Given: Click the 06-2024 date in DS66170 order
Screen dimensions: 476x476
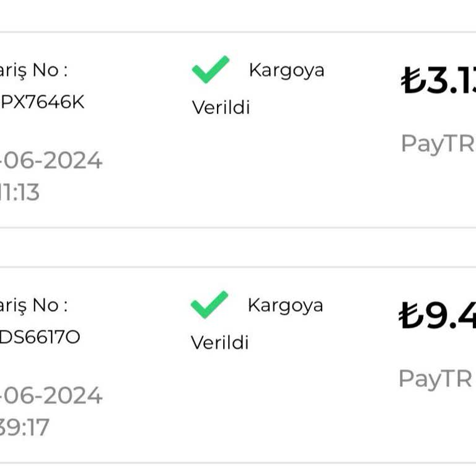Looking at the screenshot, I should click(52, 395).
